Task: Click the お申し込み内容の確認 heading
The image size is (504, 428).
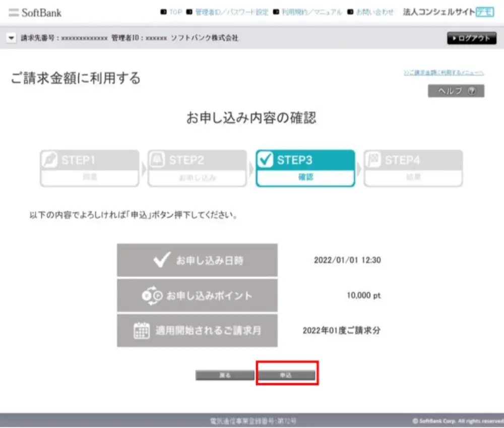Action: point(251,118)
